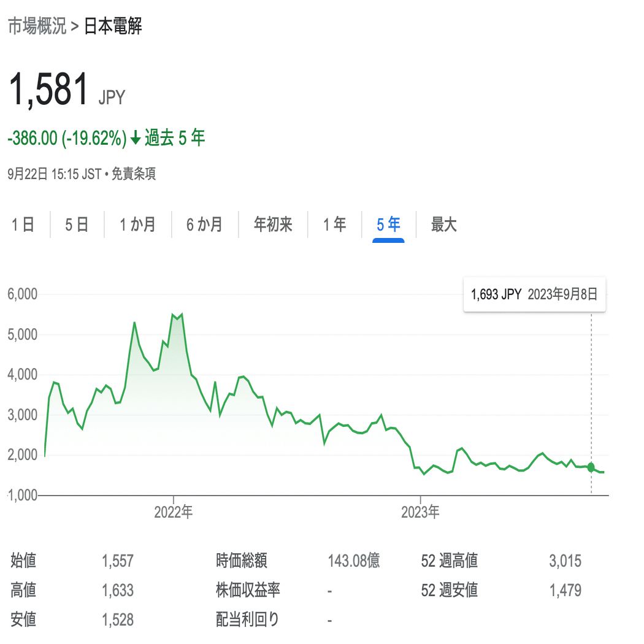Image resolution: width=644 pixels, height=644 pixels.
Task: Click the 1,528 low value
Action: coord(118,619)
